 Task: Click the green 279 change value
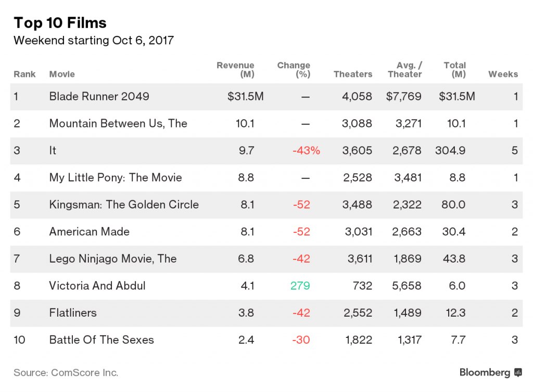[x=301, y=285]
